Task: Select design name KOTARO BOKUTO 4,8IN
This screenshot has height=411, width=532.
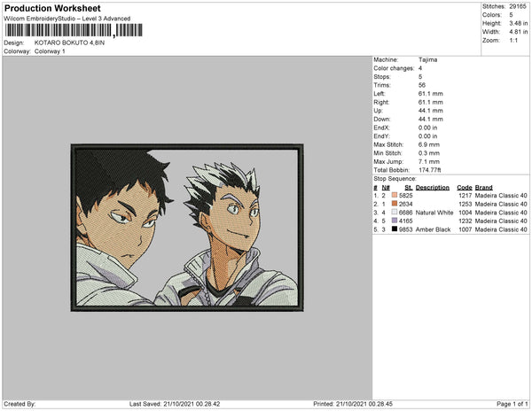Action: 69,43
